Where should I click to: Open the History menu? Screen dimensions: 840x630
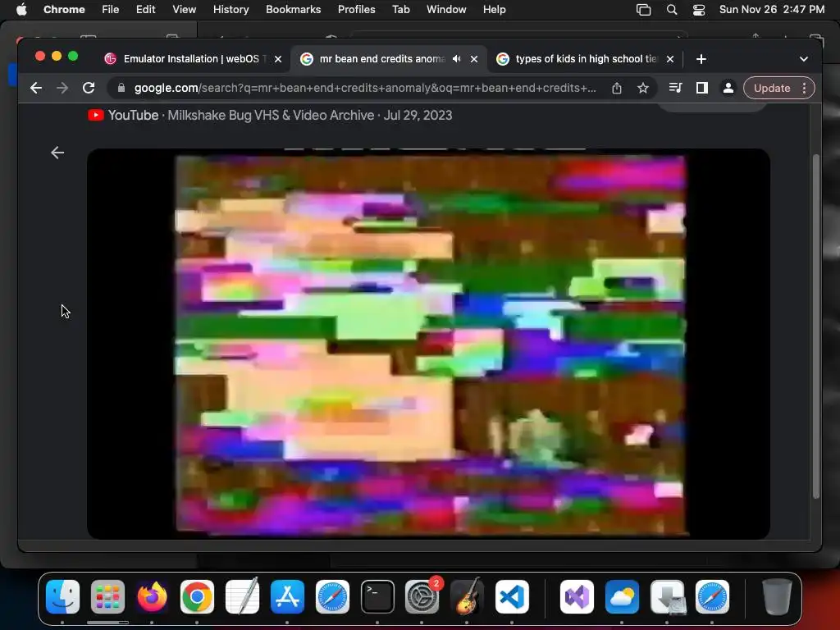(x=231, y=10)
